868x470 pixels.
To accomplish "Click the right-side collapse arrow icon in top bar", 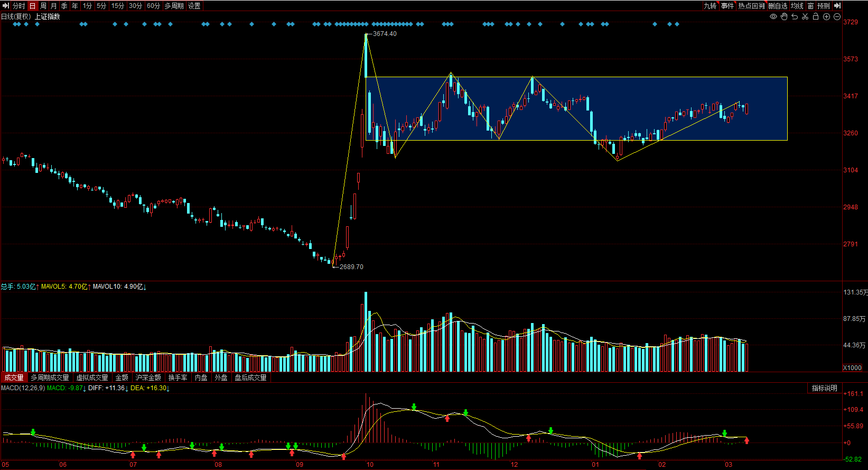I will point(837,6).
